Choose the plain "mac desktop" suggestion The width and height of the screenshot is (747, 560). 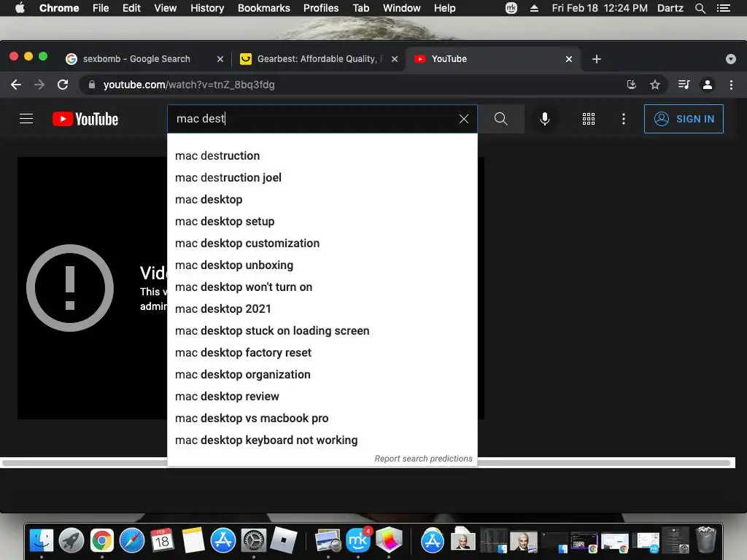pos(322,200)
